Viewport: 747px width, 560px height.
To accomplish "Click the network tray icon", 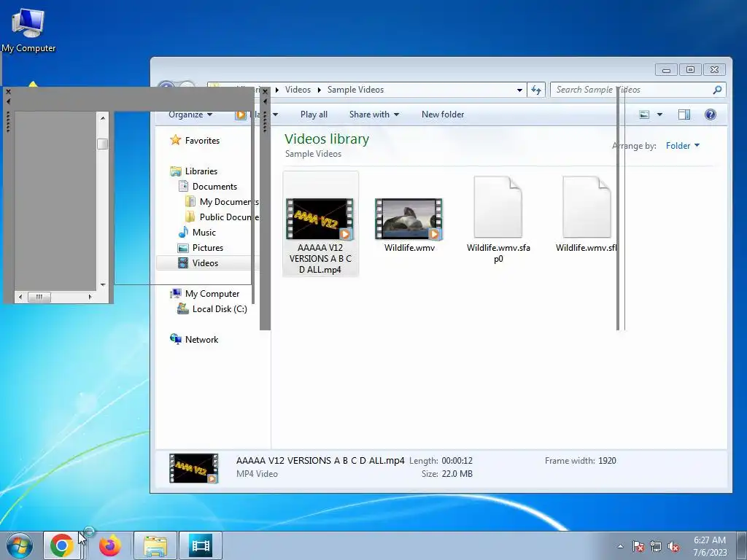I will [656, 546].
